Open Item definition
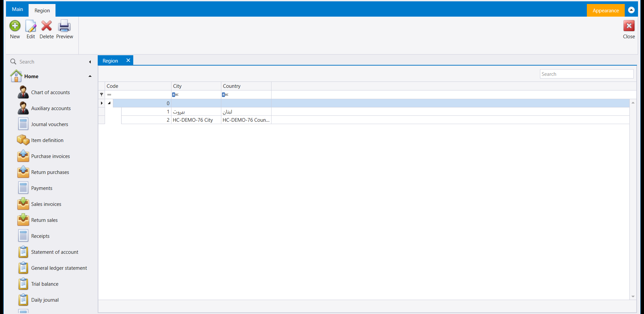Viewport: 644px width, 314px height. coord(47,140)
